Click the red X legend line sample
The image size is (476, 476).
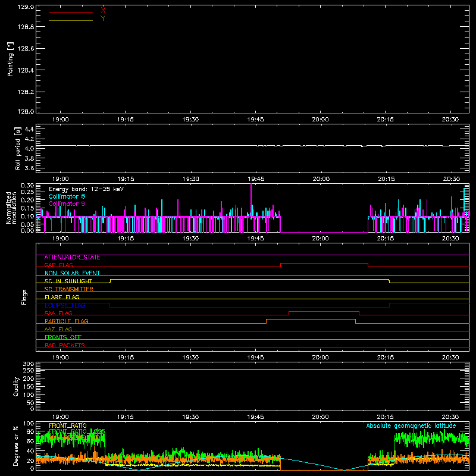71,12
